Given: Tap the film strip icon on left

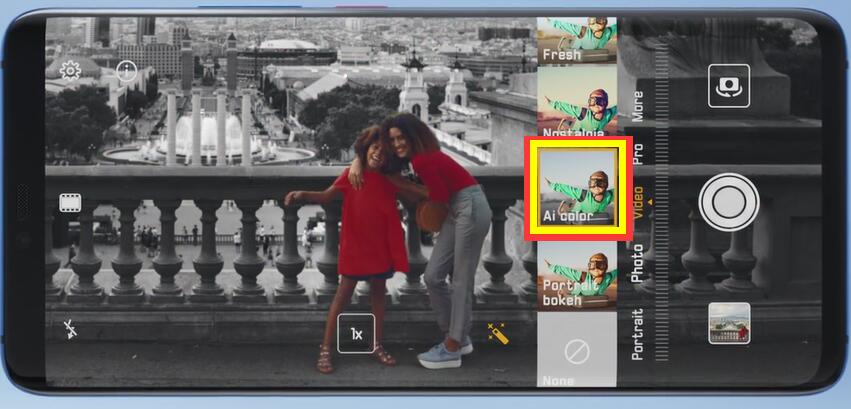Looking at the screenshot, I should tap(69, 203).
